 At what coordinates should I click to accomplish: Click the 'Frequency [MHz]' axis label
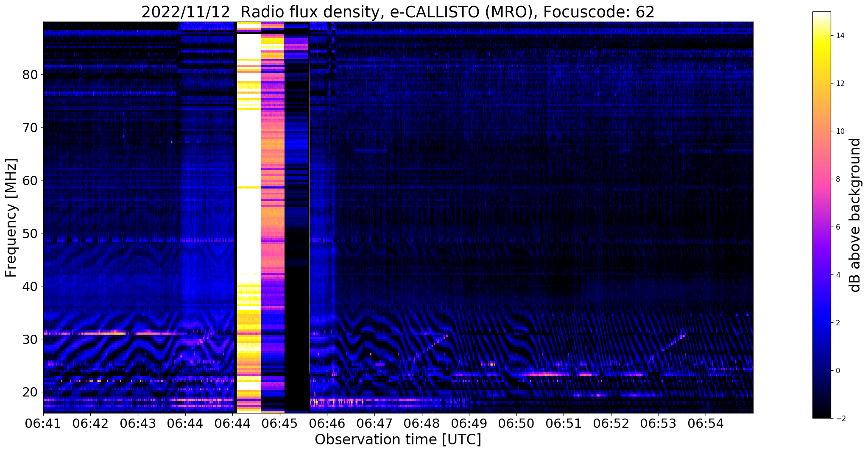click(11, 218)
